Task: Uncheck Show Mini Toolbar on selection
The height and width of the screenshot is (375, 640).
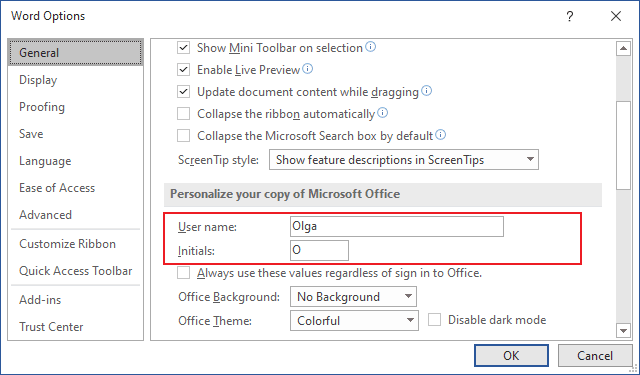Action: (183, 48)
